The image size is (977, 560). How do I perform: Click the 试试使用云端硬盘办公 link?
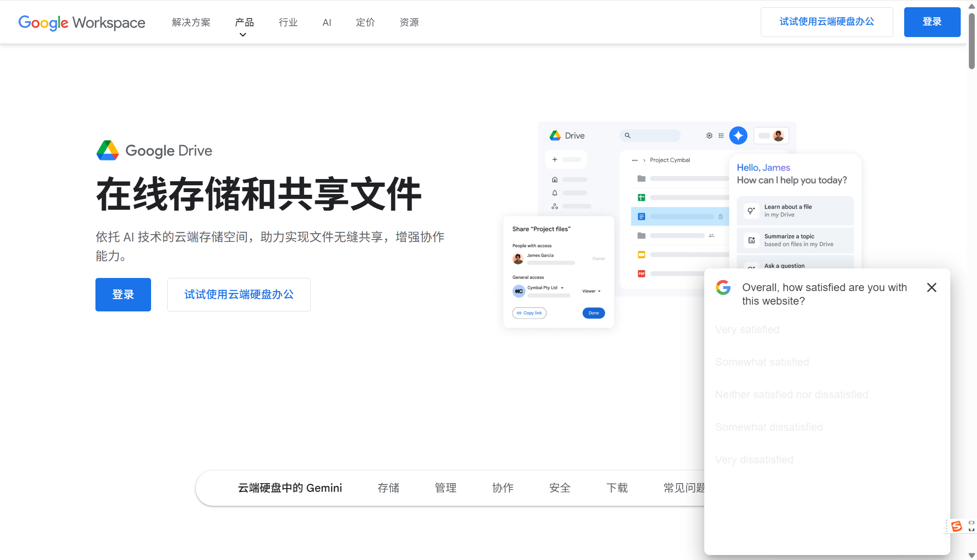point(238,294)
